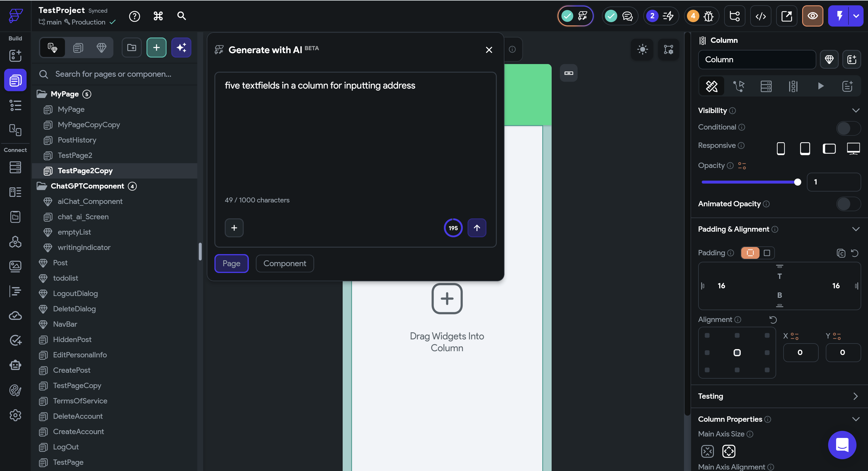Click the preview eye icon
Image resolution: width=868 pixels, height=471 pixels.
812,16
